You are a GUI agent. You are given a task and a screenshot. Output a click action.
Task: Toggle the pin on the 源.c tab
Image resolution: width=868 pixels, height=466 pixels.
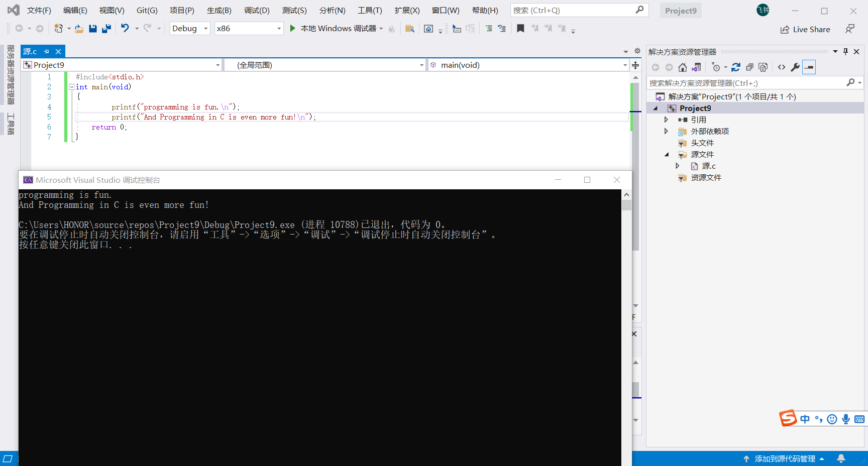47,51
